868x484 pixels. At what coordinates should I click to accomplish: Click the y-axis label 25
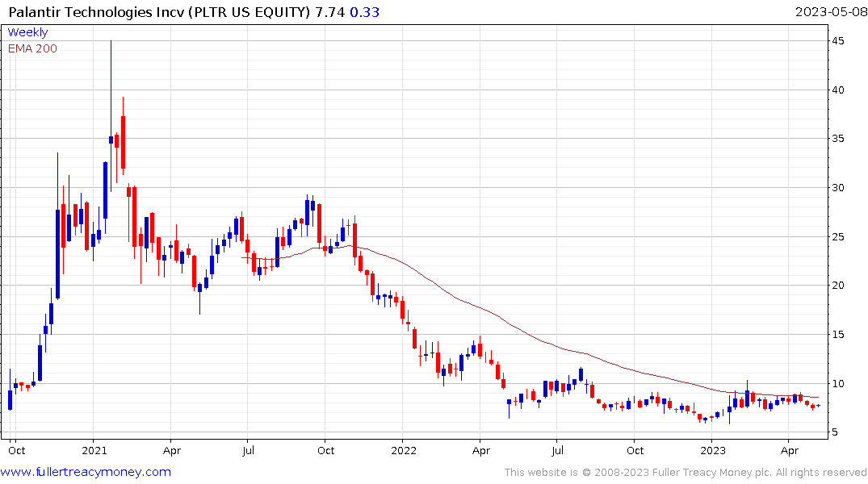coord(837,236)
